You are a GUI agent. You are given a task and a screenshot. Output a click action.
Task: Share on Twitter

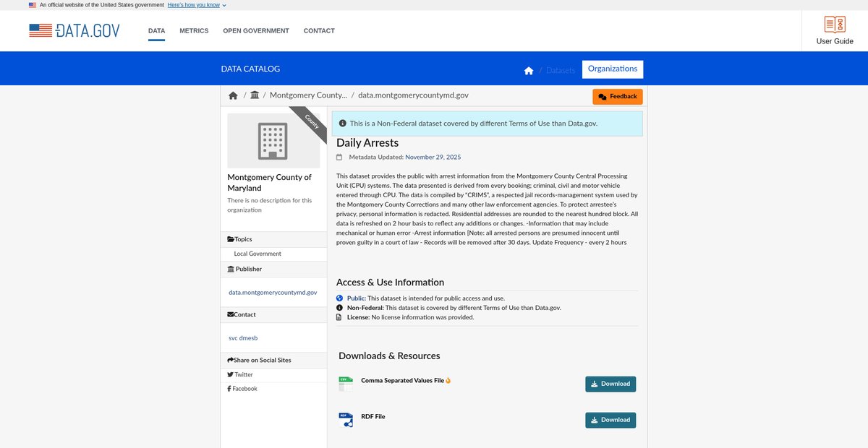(240, 374)
